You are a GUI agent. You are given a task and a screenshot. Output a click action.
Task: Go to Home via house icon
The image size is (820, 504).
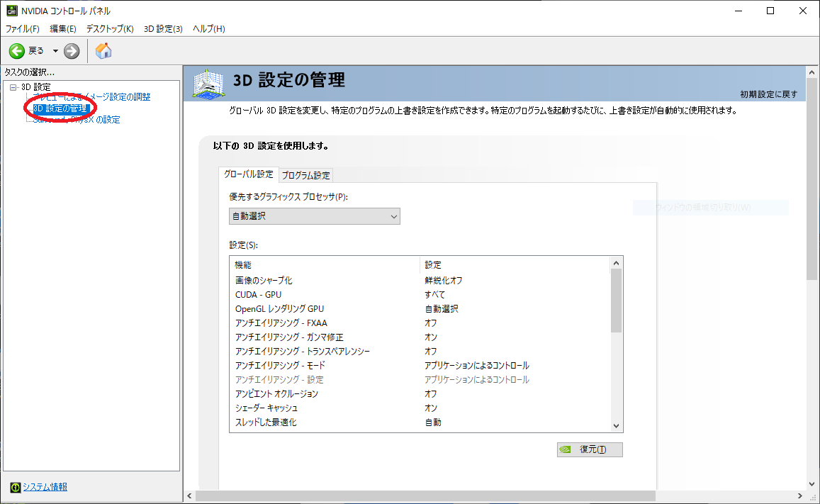(103, 51)
